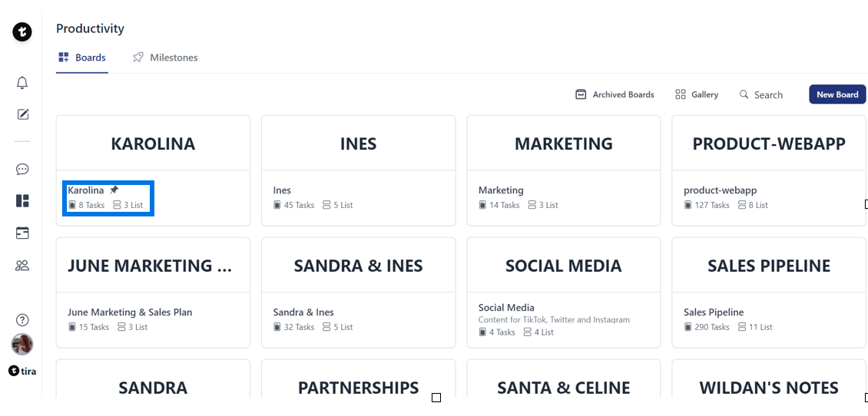This screenshot has height=416, width=868.
Task: Select the boards dashboard sidebar icon
Action: tap(22, 201)
